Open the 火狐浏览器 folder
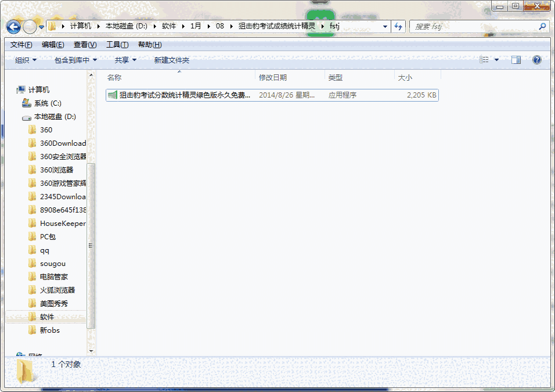Viewport: 555px width, 392px height. (x=57, y=290)
